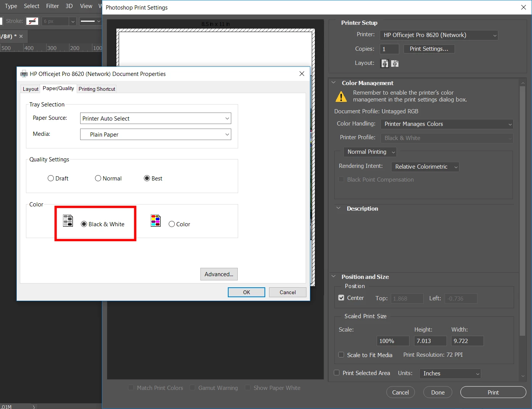The width and height of the screenshot is (532, 409).
Task: Click the Black & White document icon
Action: point(68,221)
